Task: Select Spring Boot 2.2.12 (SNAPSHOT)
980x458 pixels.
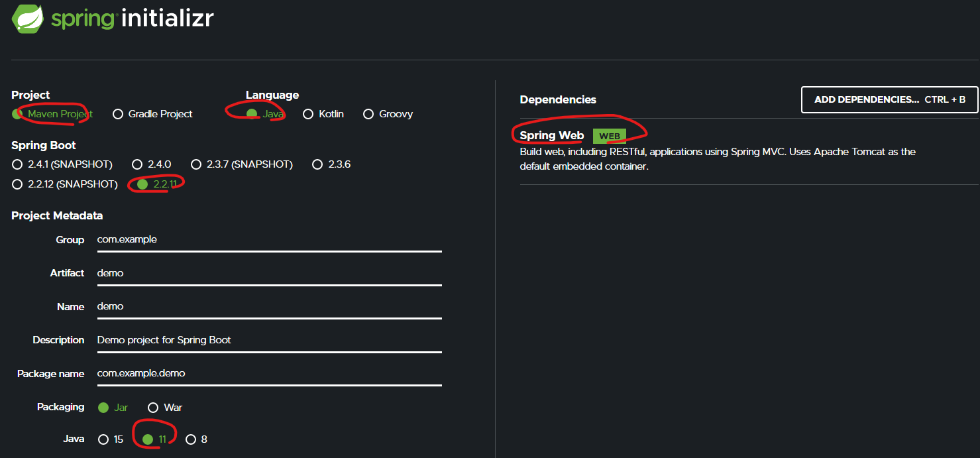Action: click(x=17, y=184)
